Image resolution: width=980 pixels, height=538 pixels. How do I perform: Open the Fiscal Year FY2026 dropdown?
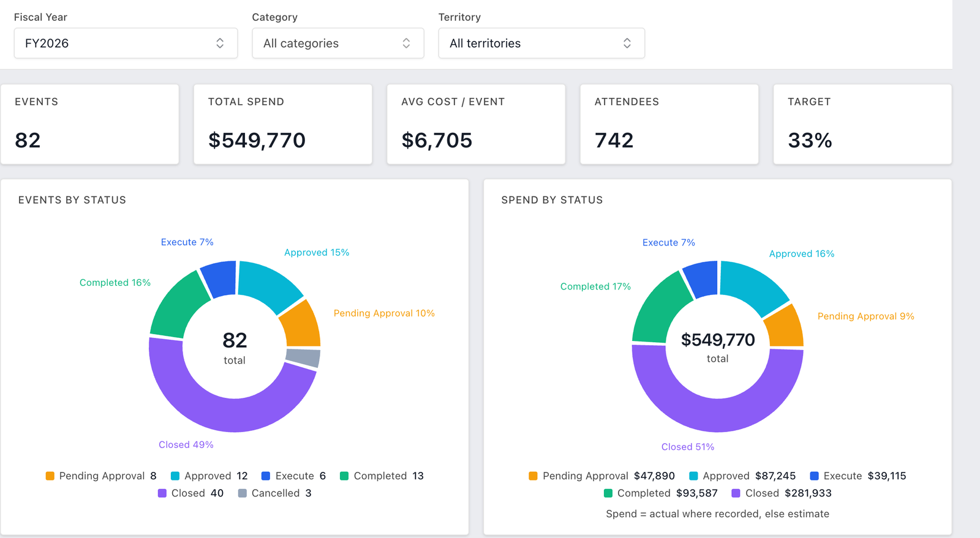coord(126,43)
